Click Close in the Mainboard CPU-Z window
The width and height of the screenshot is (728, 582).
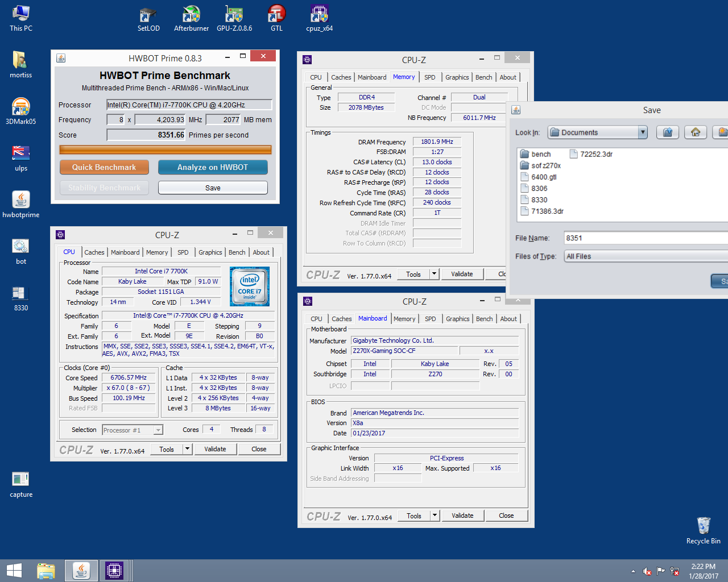pos(506,516)
